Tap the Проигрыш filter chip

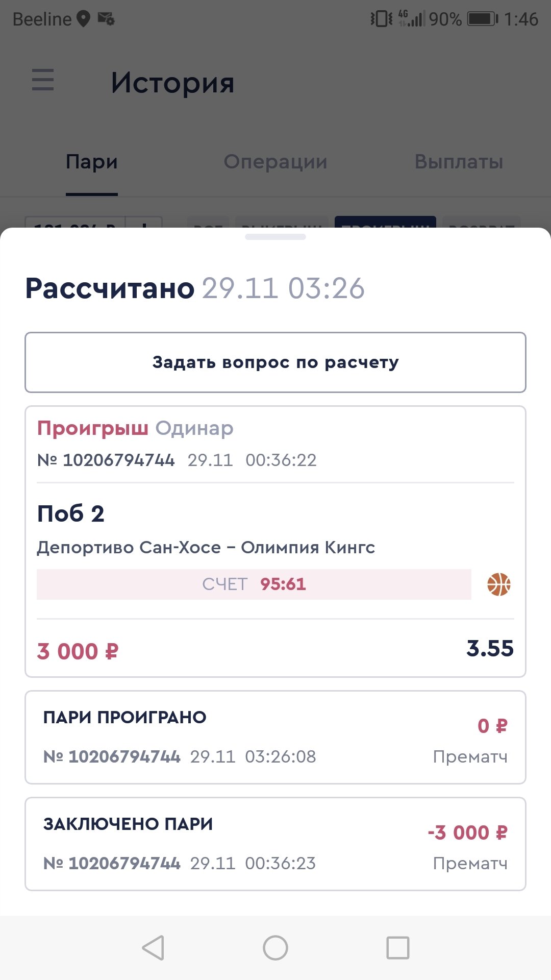385,223
